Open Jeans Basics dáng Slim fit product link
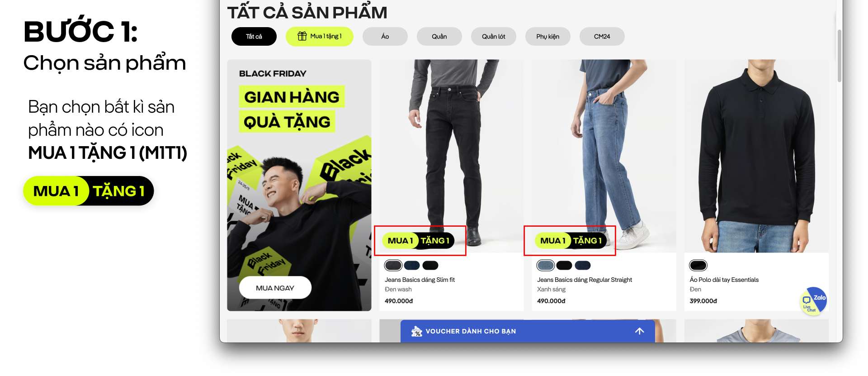This screenshot has height=376, width=868. (x=420, y=280)
